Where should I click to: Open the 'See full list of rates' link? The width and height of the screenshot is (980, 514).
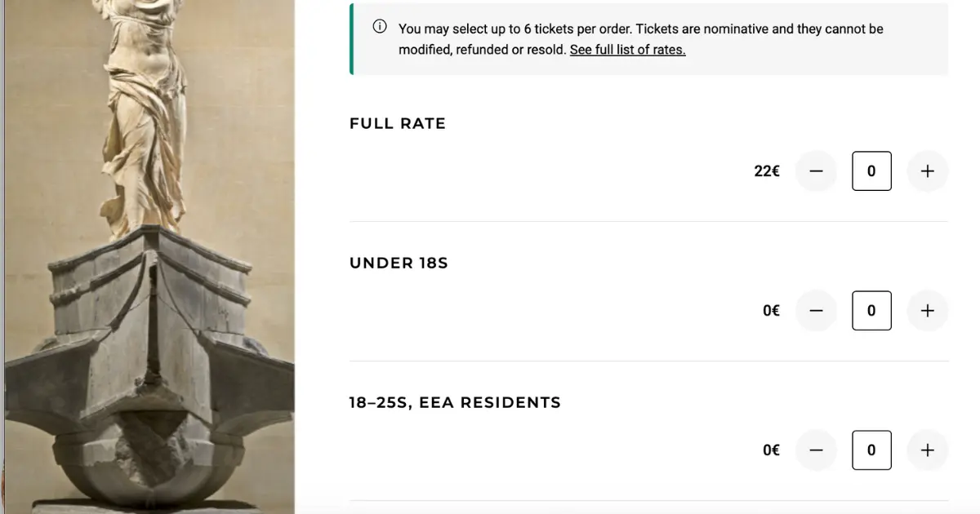(627, 50)
